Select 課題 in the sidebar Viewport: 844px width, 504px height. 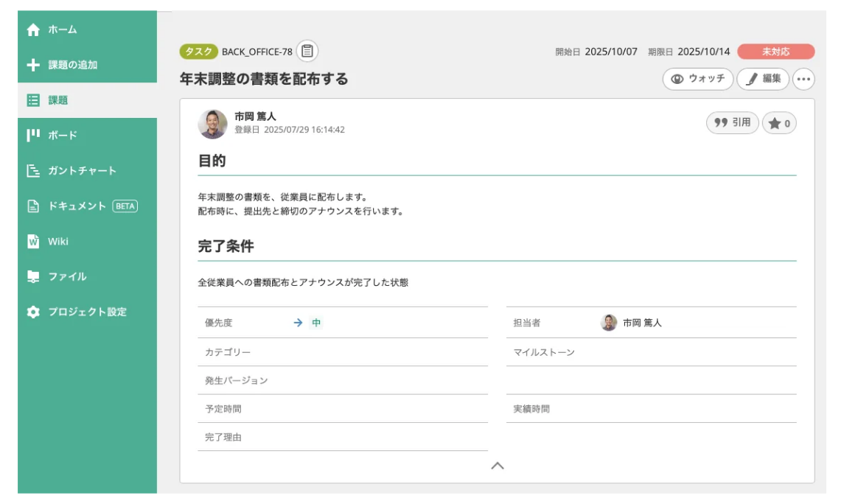pos(87,100)
